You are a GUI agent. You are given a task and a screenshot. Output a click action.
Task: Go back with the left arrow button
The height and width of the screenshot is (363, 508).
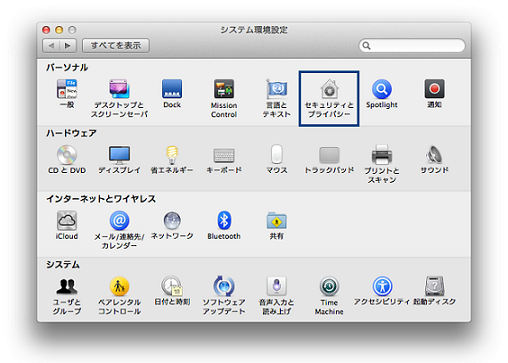click(x=51, y=45)
